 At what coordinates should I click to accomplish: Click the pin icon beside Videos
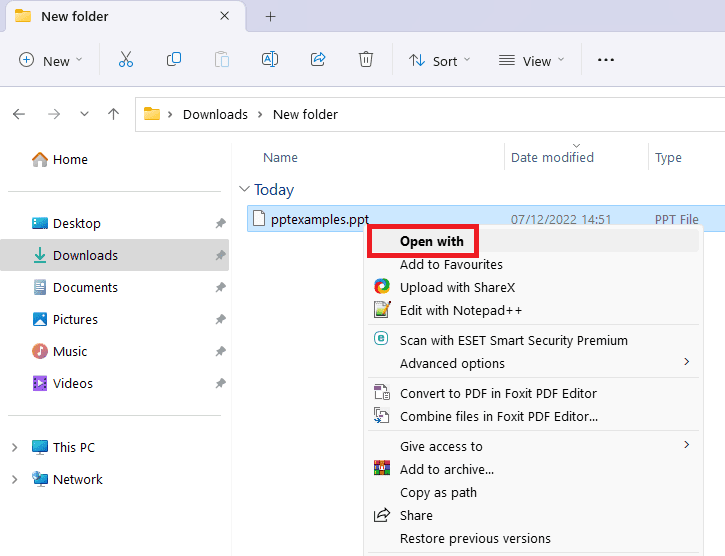click(x=221, y=383)
